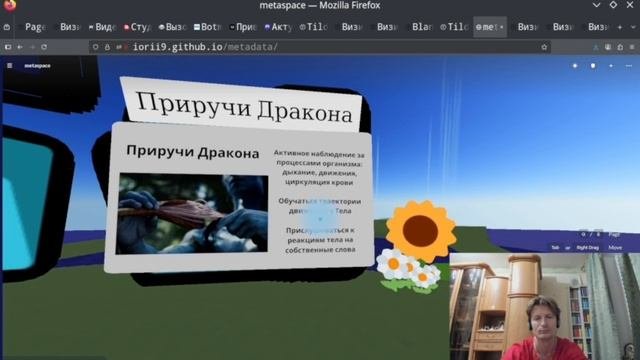Click the metaspace title label
This screenshot has width=640, height=360.
37,66
